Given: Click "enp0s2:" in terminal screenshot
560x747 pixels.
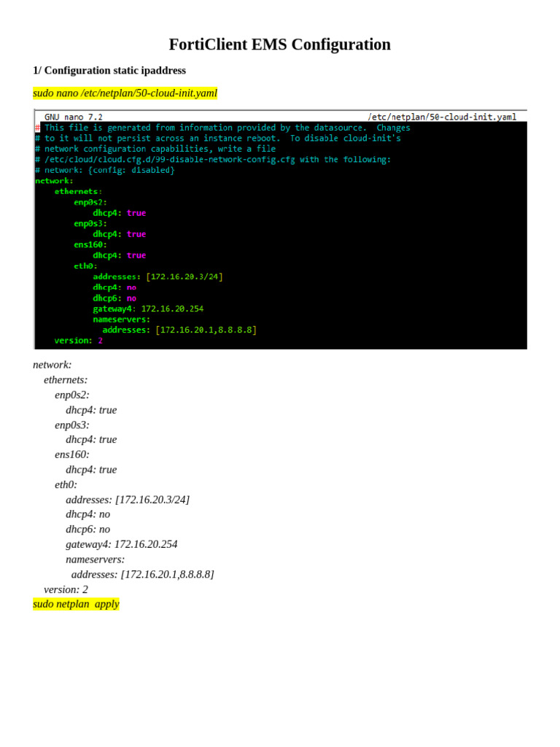Looking at the screenshot, I should 90,202.
